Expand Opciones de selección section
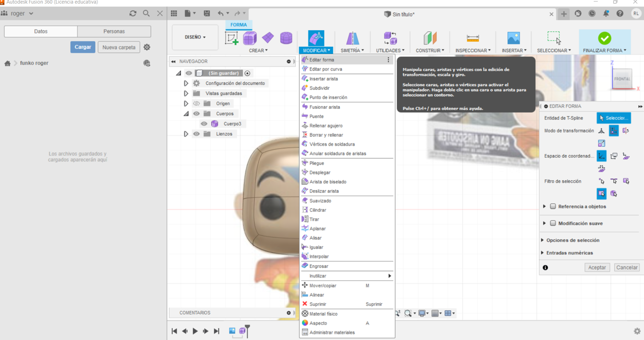The image size is (644, 340). coord(542,241)
